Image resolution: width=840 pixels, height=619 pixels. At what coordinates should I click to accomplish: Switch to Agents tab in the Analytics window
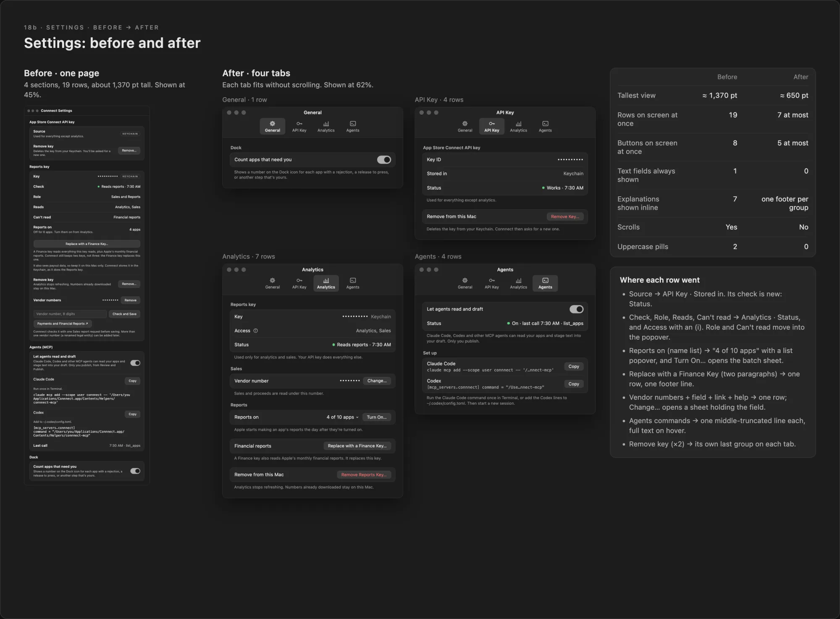[x=353, y=283]
